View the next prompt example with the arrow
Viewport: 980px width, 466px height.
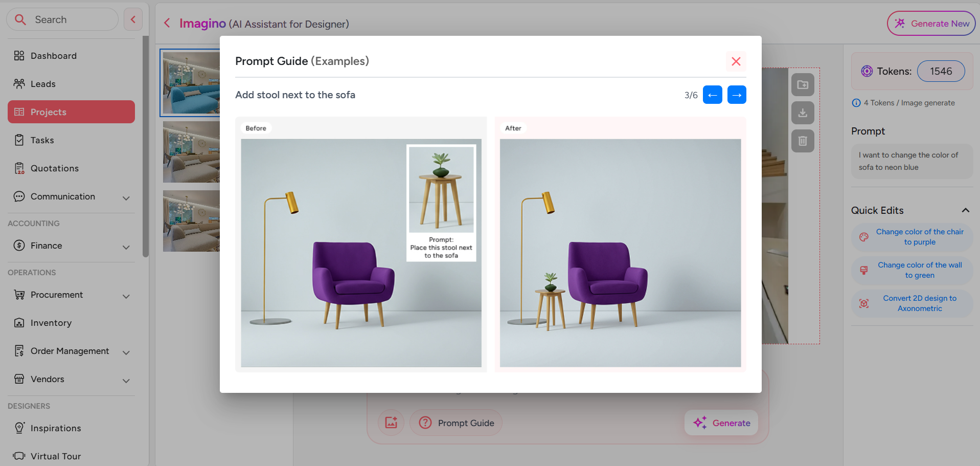coord(737,95)
